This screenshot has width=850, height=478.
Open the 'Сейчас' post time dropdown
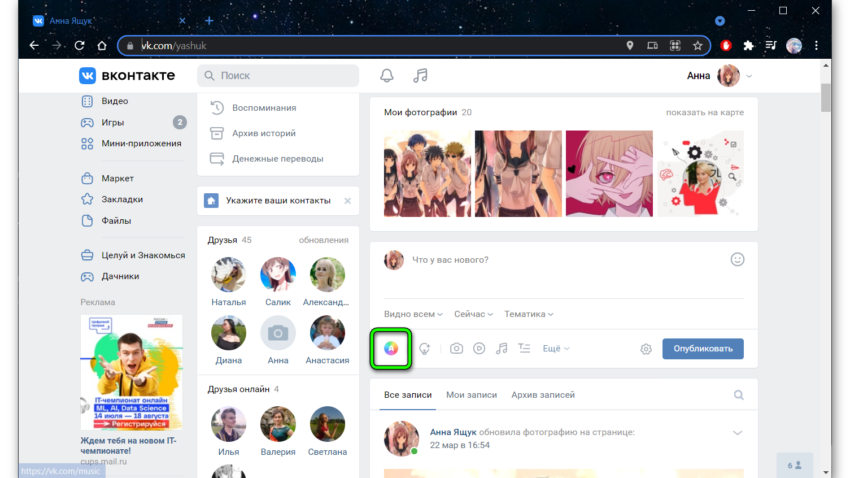click(x=473, y=314)
